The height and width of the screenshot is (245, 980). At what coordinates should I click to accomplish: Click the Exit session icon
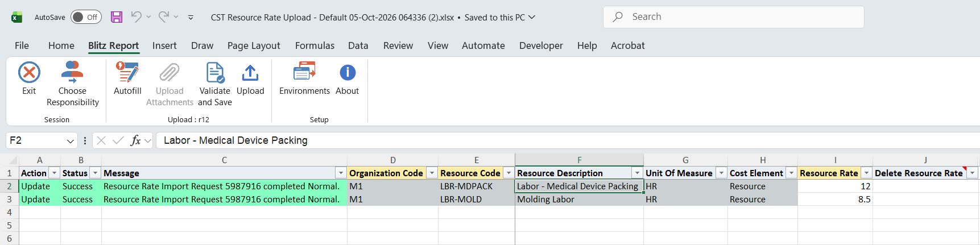(29, 73)
